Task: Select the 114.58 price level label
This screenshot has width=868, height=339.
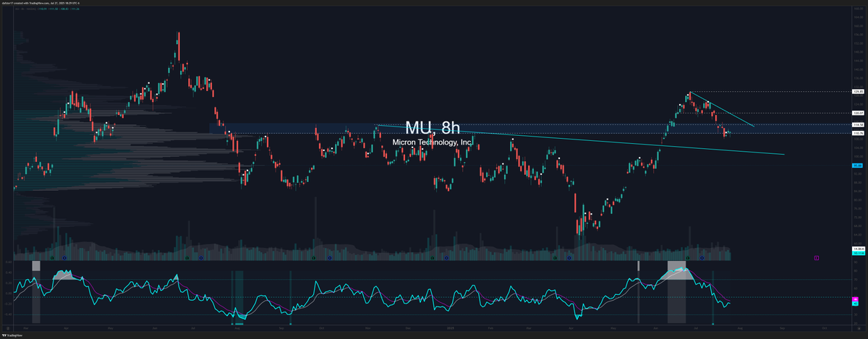Action: 859,125
